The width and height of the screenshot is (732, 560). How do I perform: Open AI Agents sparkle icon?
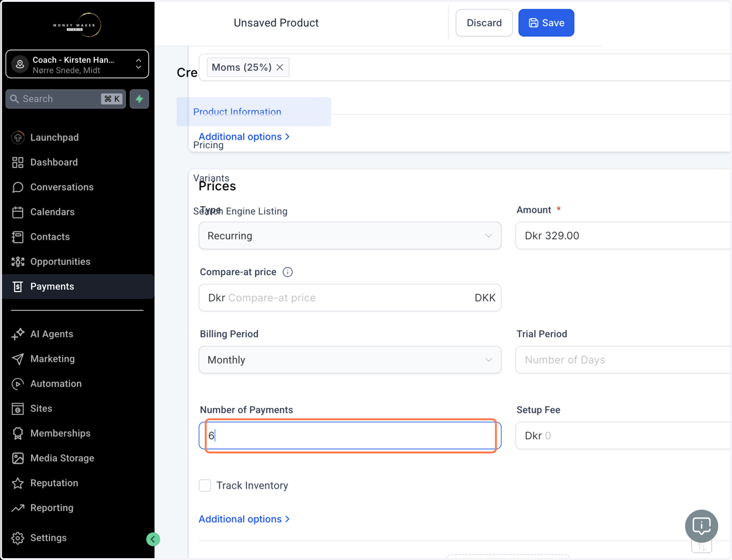pos(18,334)
